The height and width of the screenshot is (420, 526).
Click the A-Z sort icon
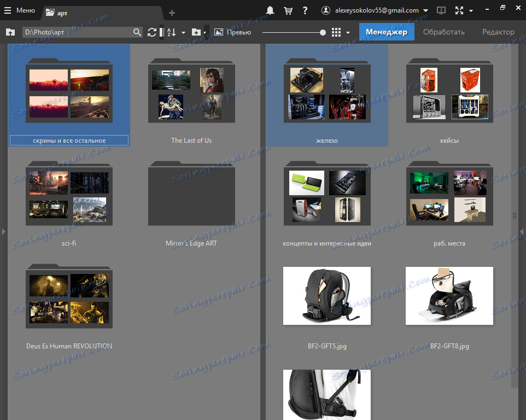172,32
